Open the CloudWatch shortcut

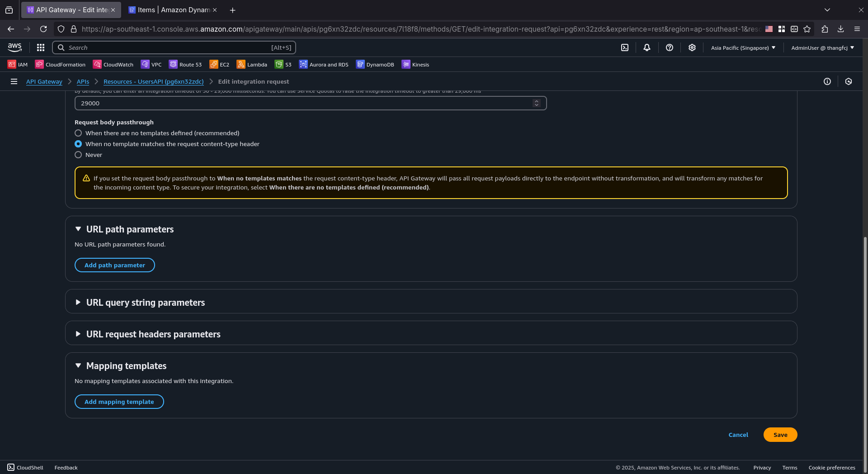coord(113,65)
